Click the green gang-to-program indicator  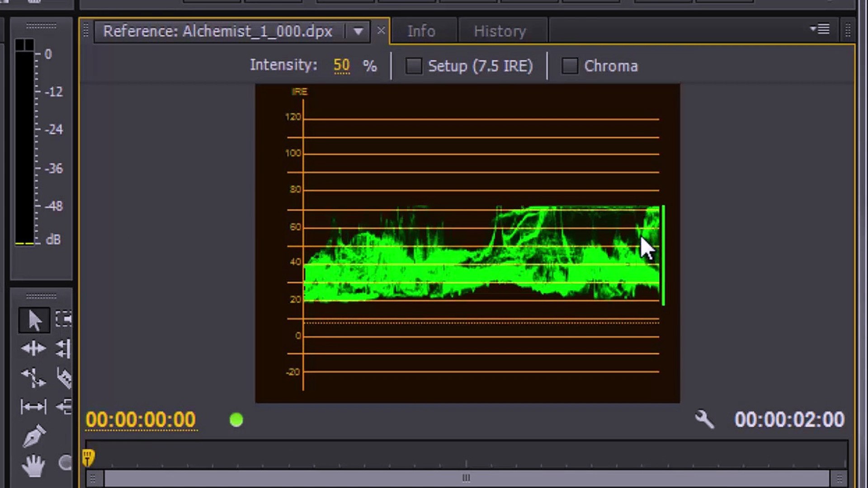coord(236,420)
